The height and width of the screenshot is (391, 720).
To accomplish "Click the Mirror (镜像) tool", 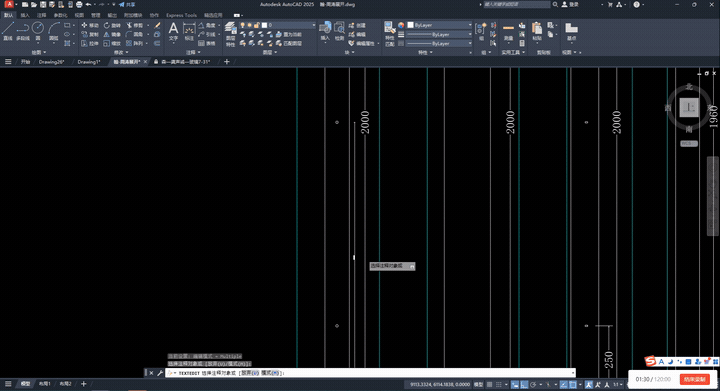I will coord(112,34).
